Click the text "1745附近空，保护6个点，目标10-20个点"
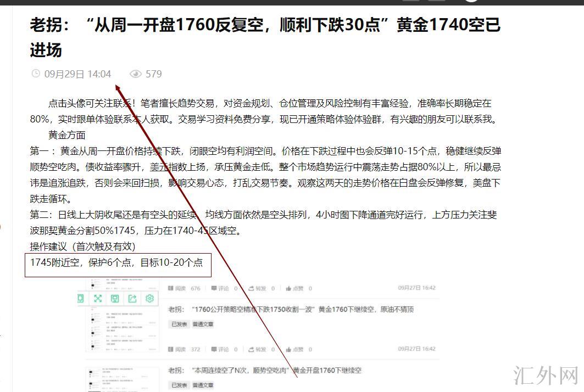Viewport: 584px width, 392px height. point(116,262)
